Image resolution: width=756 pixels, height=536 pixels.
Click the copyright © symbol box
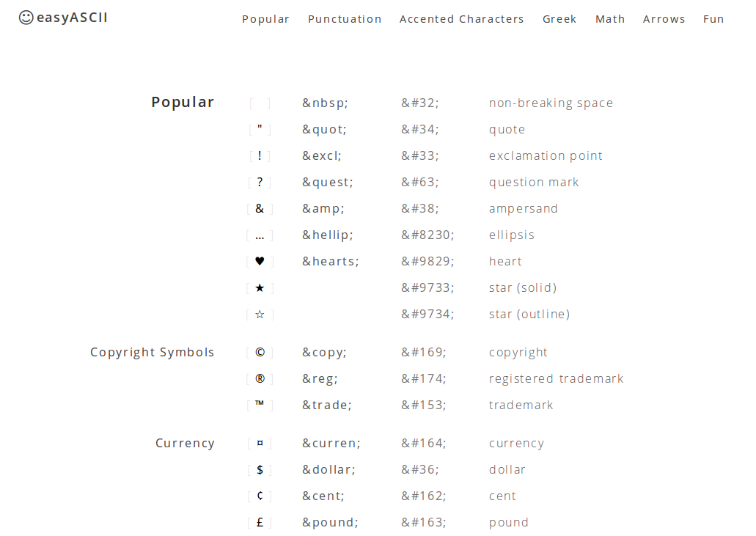(260, 353)
